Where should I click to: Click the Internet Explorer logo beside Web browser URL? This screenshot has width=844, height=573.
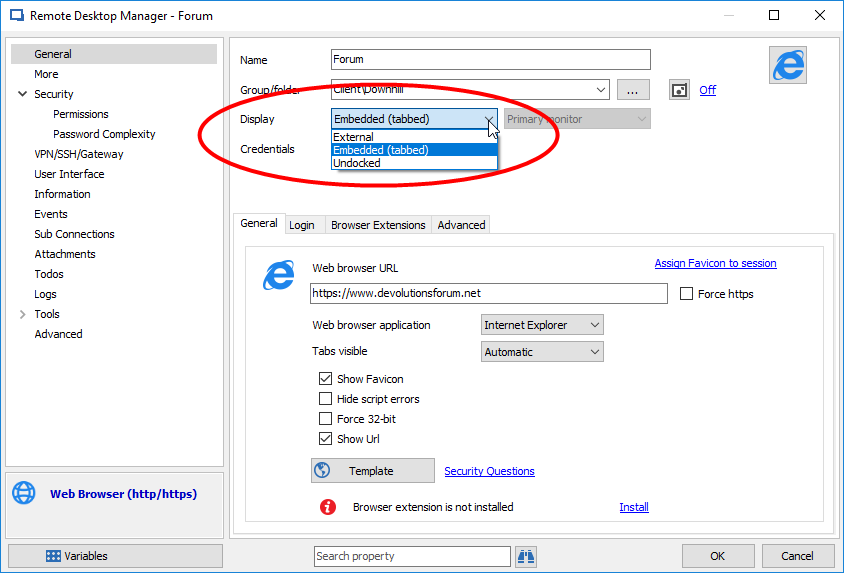[278, 275]
